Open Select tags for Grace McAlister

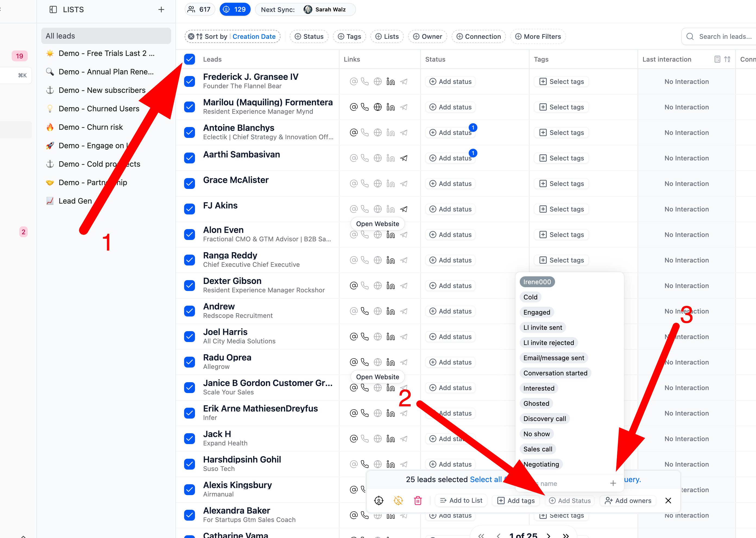[x=562, y=183]
